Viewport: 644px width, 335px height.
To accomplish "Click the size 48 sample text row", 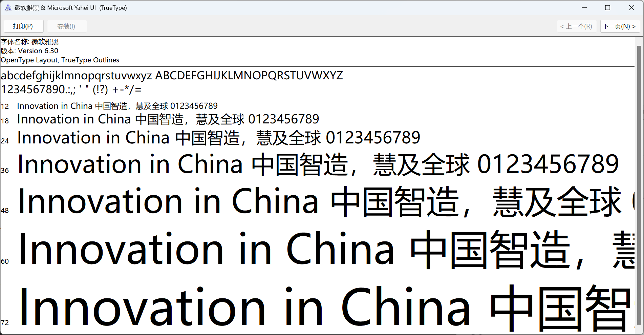I will [x=326, y=202].
